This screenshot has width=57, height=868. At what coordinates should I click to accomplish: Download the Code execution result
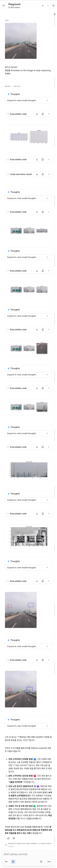point(37,174)
